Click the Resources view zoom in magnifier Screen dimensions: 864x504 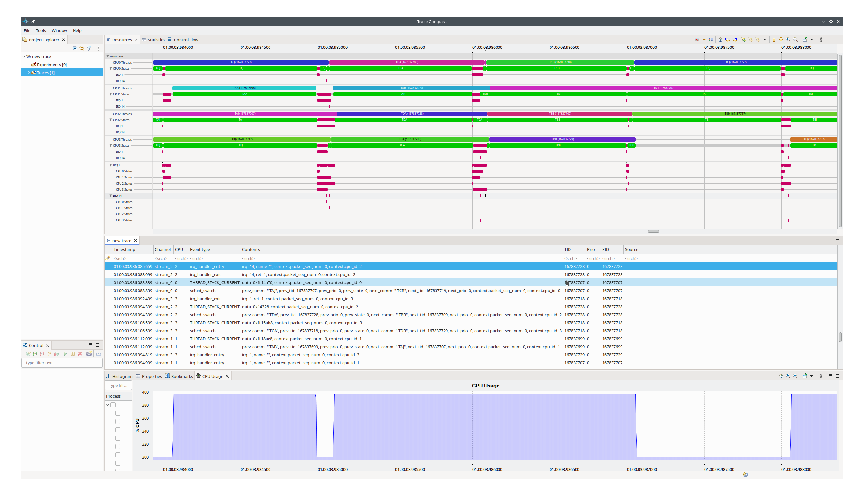(788, 40)
